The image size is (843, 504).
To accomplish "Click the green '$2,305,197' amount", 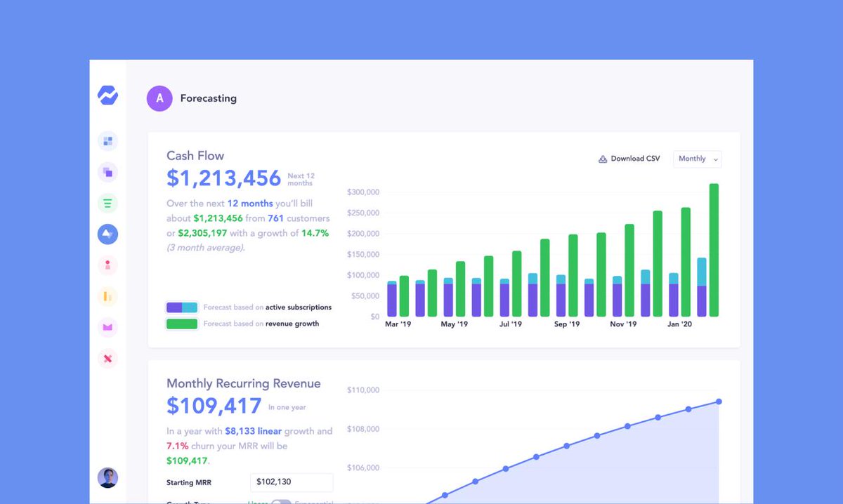I will 202,233.
